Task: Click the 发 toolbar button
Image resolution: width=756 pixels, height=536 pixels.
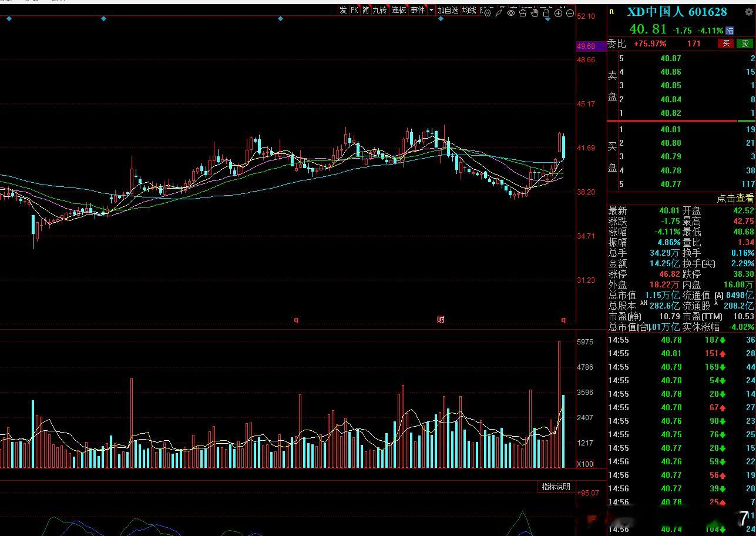Action: pos(343,10)
